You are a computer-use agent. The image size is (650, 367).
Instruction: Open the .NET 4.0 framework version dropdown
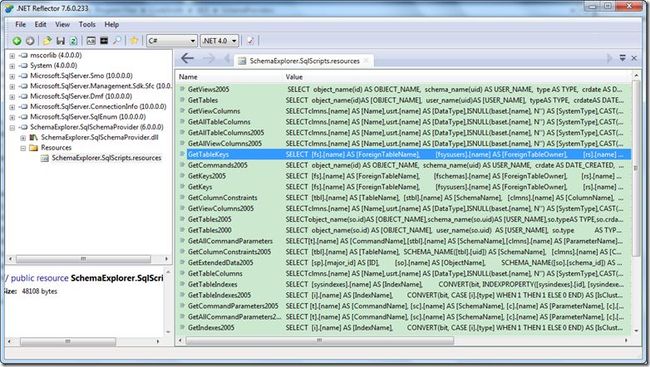pyautogui.click(x=234, y=41)
